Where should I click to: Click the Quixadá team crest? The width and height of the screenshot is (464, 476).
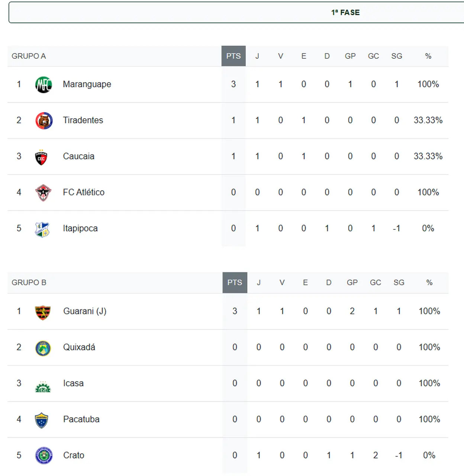43,348
